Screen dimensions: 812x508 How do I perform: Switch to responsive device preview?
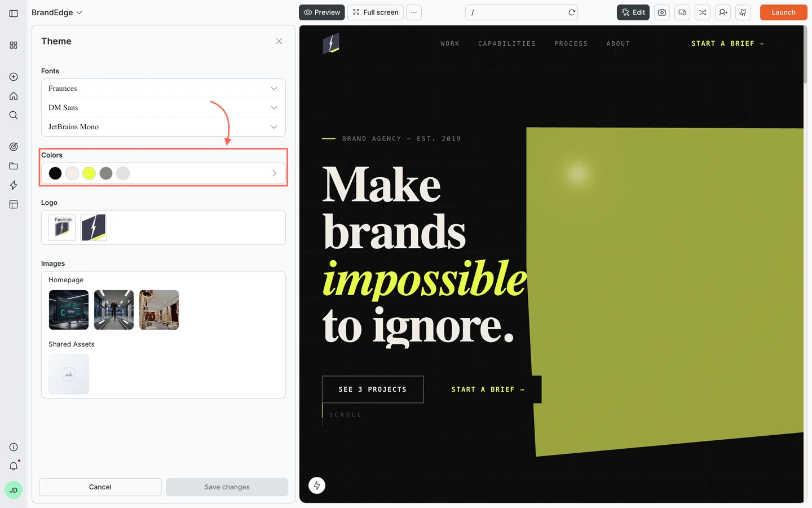coord(682,12)
